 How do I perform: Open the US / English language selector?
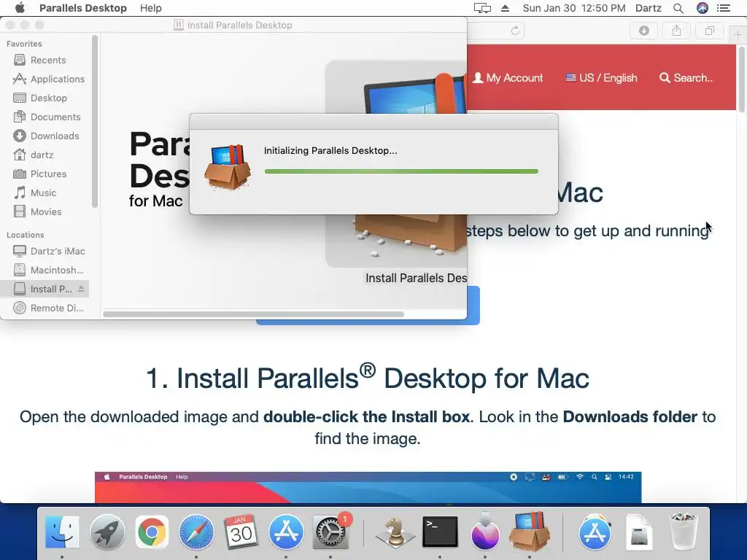[x=601, y=78]
